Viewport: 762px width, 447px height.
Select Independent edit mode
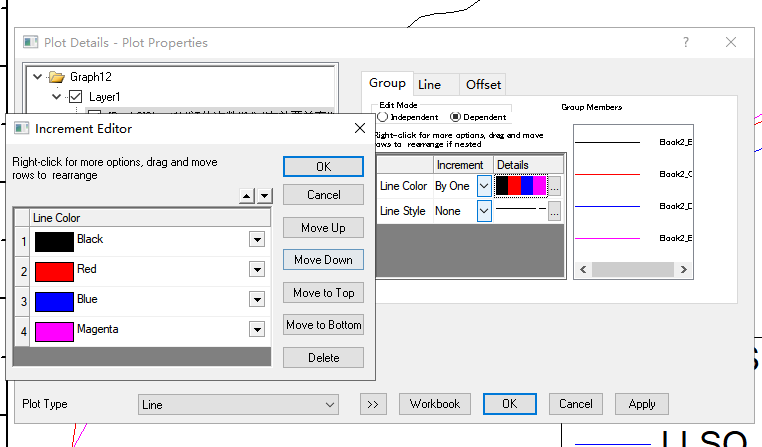[x=383, y=117]
